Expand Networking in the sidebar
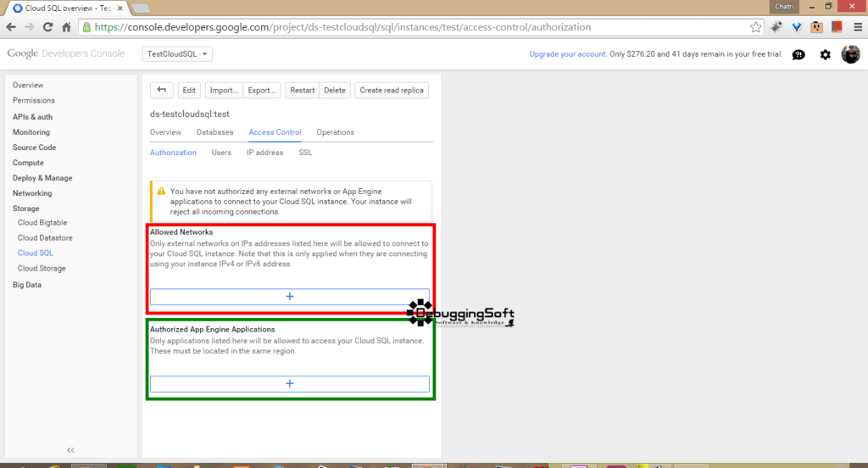 [x=32, y=193]
